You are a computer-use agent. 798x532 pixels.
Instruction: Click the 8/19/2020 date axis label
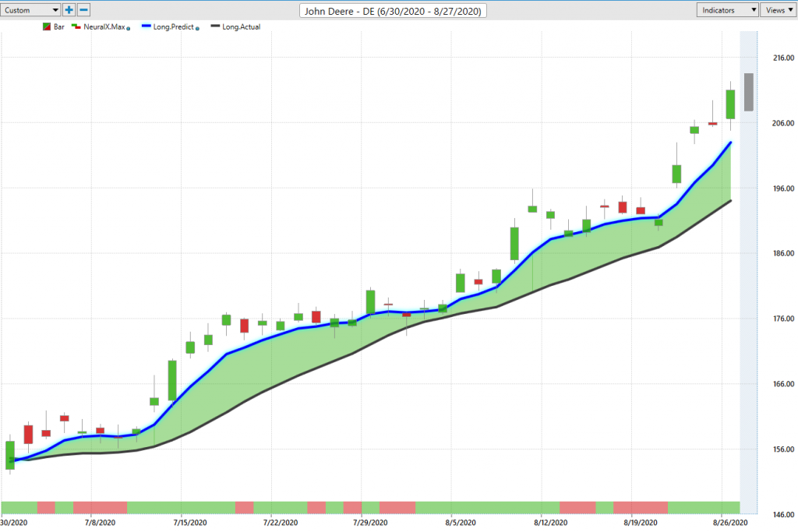point(641,523)
